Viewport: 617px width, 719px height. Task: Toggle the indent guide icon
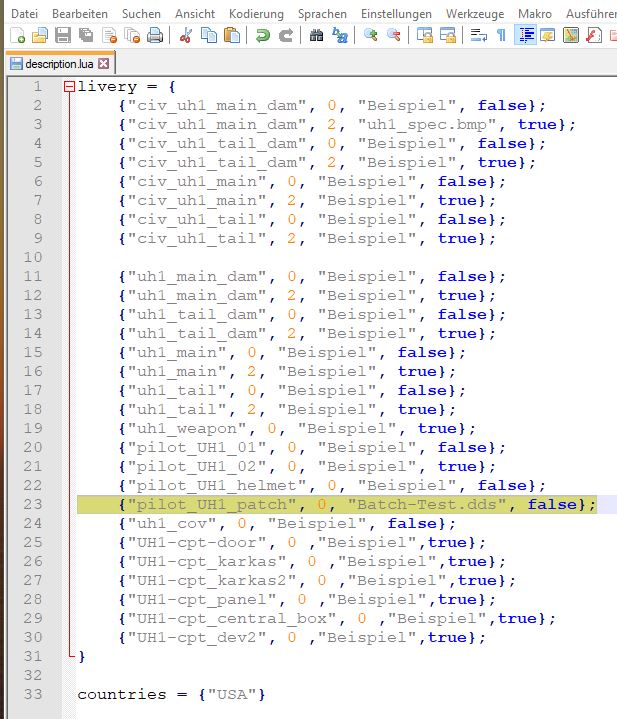point(525,35)
